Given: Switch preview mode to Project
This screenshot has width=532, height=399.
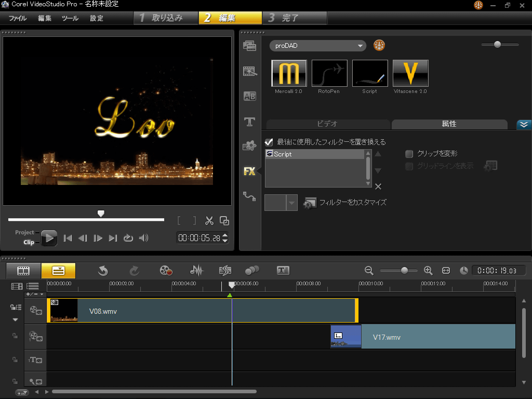Looking at the screenshot, I should click(24, 232).
